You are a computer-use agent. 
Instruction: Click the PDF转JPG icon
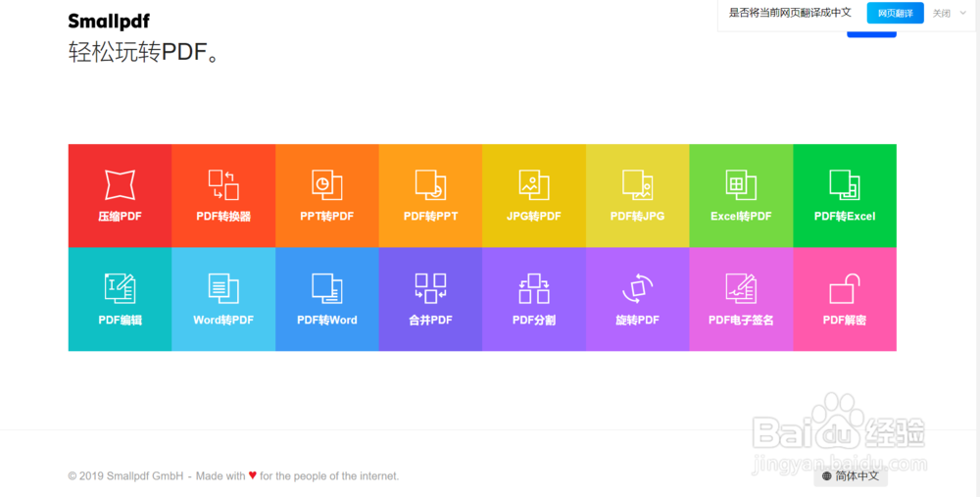pos(638,185)
